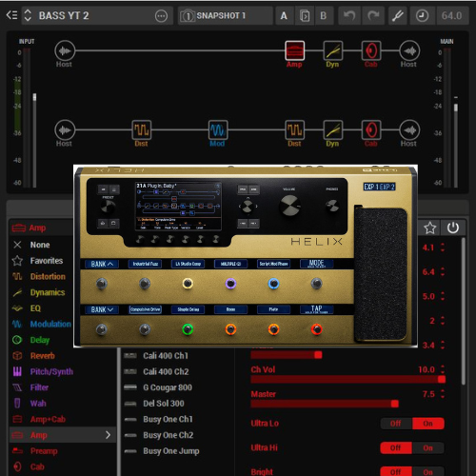Select the first Dist block on lower path
Image resolution: width=476 pixels, height=476 pixels.
(x=142, y=129)
